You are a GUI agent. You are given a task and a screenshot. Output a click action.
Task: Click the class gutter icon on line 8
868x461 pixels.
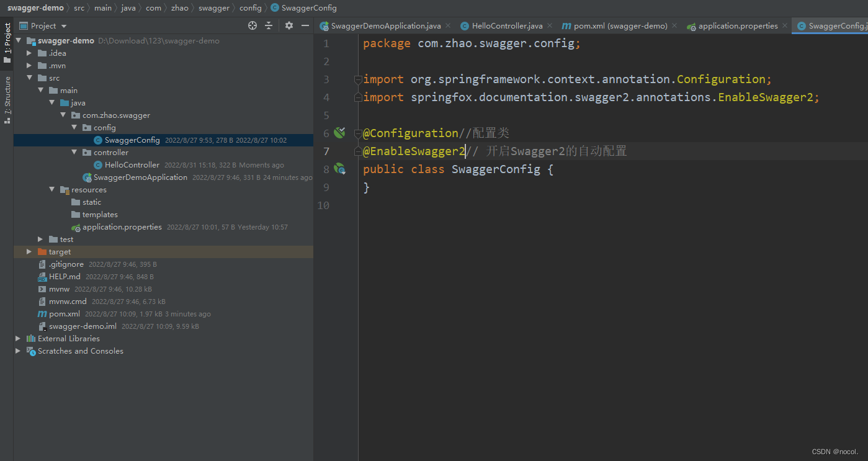click(x=339, y=168)
